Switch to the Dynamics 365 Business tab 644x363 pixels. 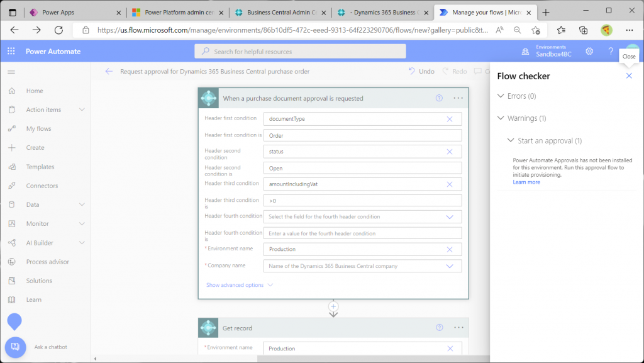point(382,13)
